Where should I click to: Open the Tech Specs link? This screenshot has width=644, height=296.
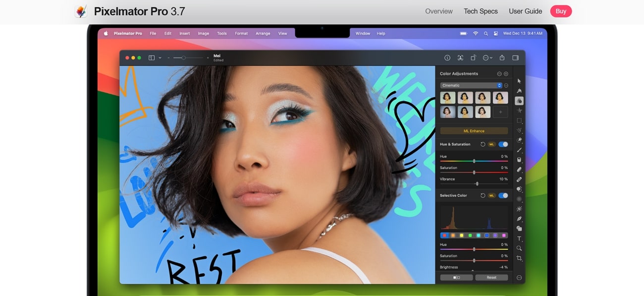click(481, 11)
